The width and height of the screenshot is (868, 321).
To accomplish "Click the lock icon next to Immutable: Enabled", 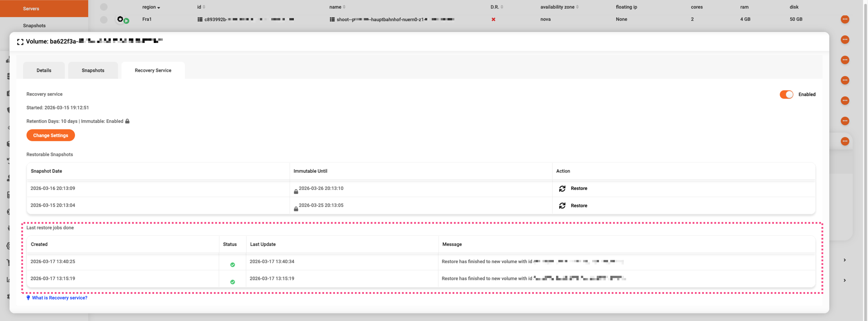I will pyautogui.click(x=127, y=121).
